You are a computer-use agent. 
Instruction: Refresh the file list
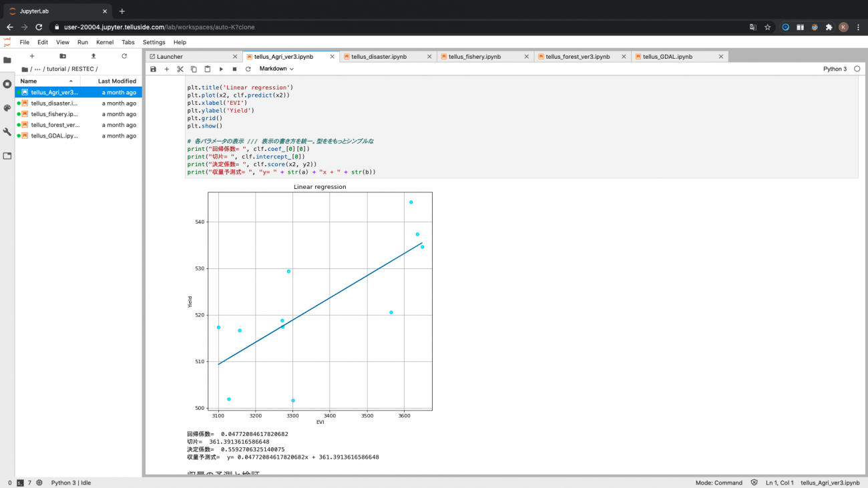[124, 56]
